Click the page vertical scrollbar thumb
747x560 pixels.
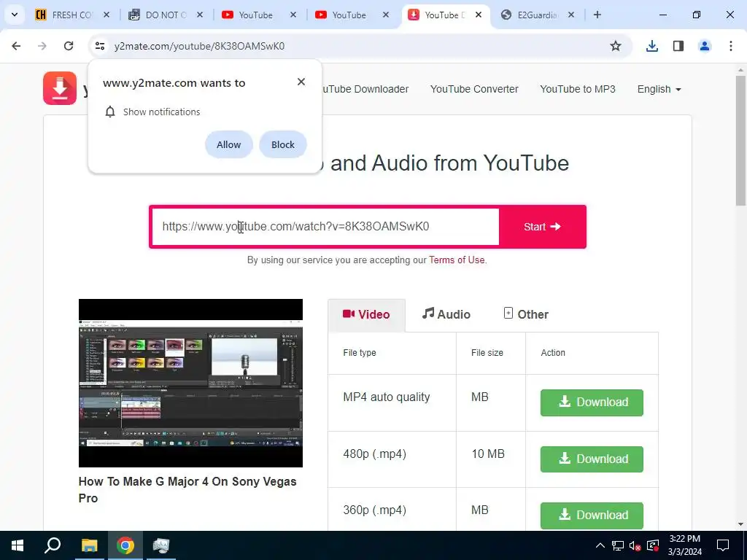pos(741,141)
